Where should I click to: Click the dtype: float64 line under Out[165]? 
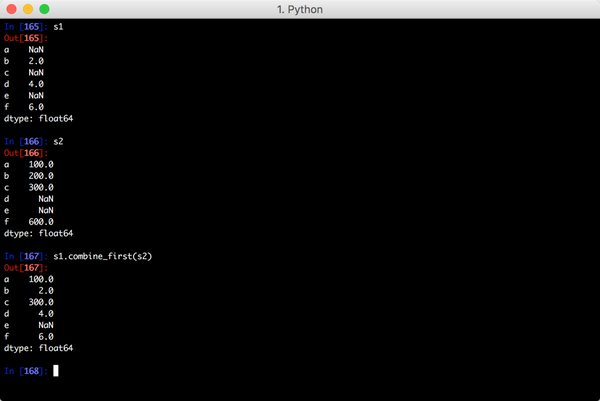[38, 119]
